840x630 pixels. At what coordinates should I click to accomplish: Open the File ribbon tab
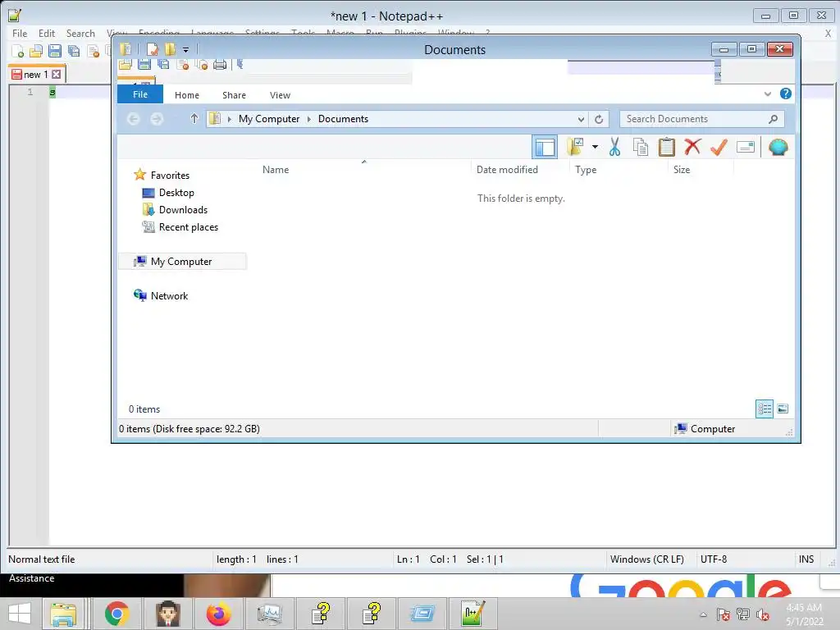click(140, 94)
